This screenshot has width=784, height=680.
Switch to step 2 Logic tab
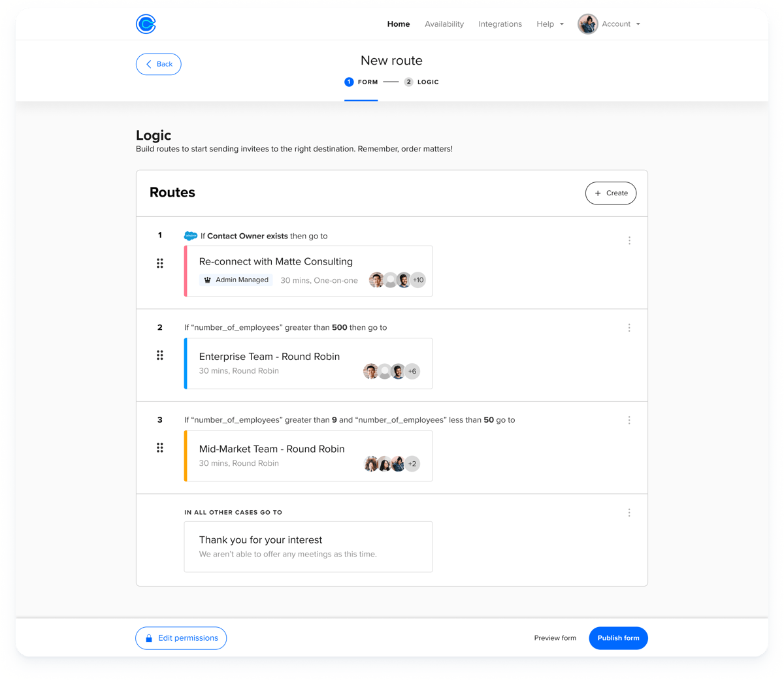pos(421,82)
